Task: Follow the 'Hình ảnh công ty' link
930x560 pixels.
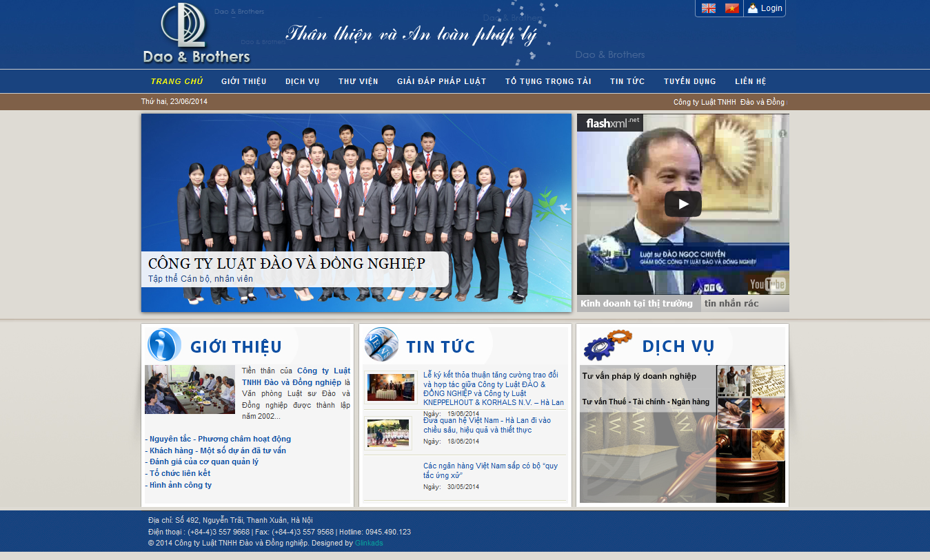Action: tap(181, 485)
